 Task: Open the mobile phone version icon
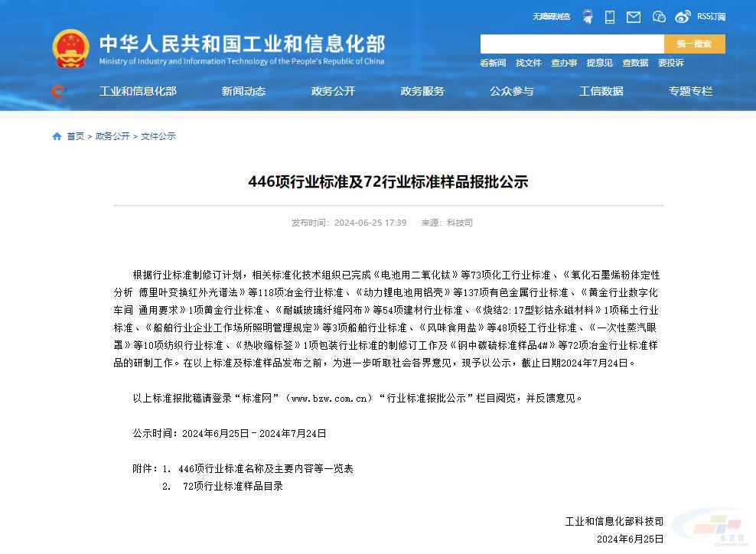610,17
